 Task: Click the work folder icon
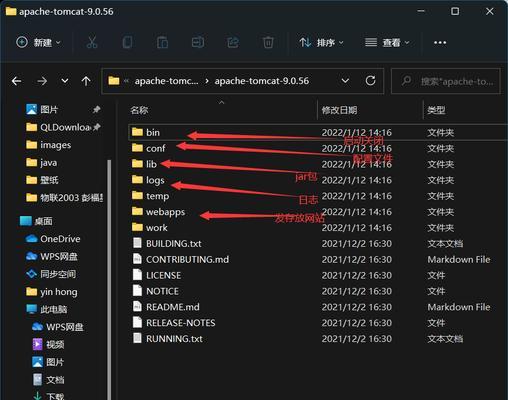(137, 227)
